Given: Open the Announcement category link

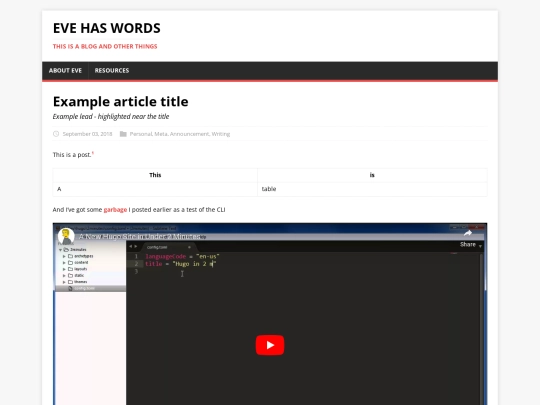Looking at the screenshot, I should point(189,134).
